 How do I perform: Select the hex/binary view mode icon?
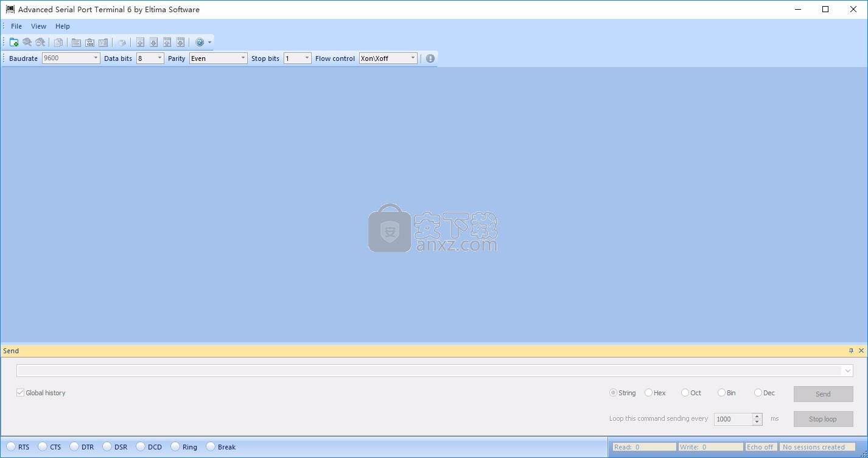point(89,42)
